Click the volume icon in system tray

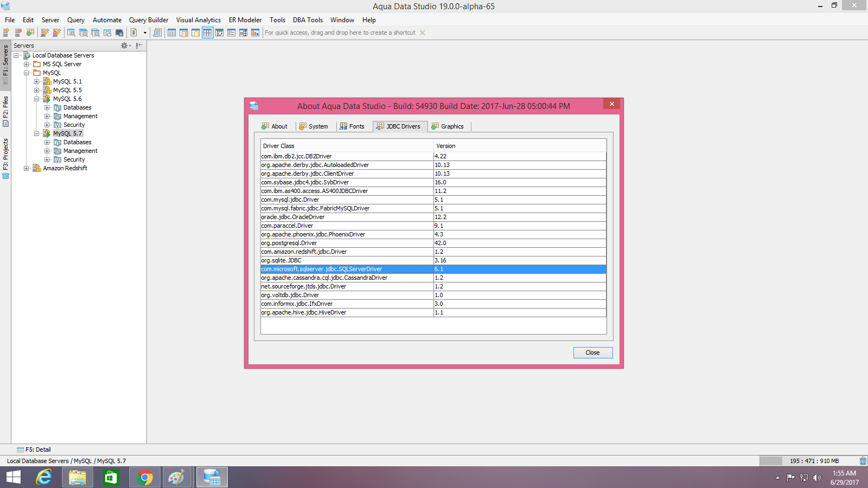(817, 478)
